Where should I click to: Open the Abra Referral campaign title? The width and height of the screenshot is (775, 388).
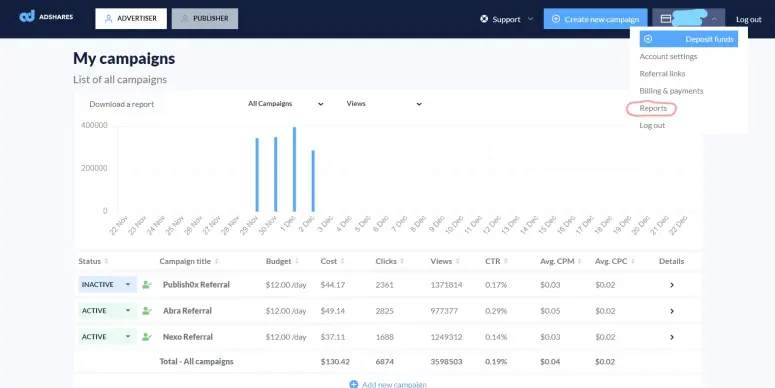click(x=187, y=311)
